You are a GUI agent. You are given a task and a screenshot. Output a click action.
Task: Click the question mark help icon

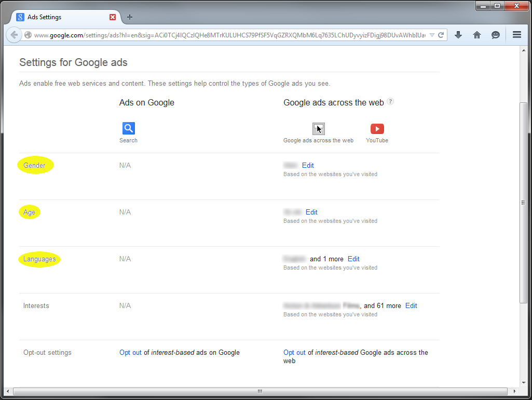tap(390, 101)
